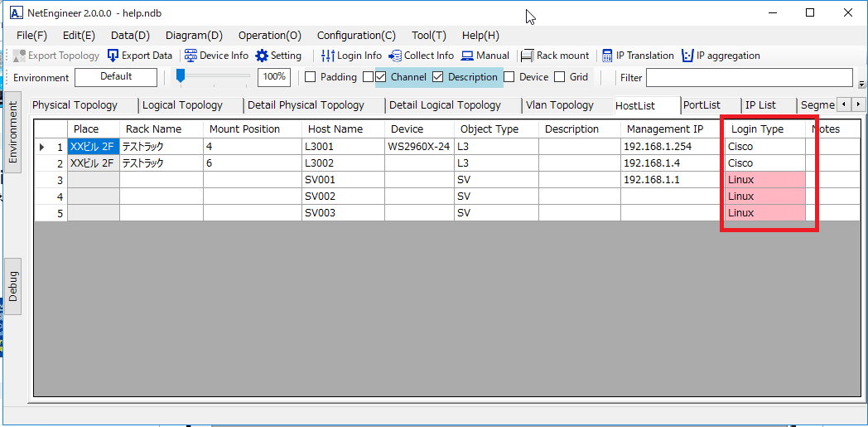Image resolution: width=868 pixels, height=427 pixels.
Task: Click the zoom slider handle
Action: point(181,76)
